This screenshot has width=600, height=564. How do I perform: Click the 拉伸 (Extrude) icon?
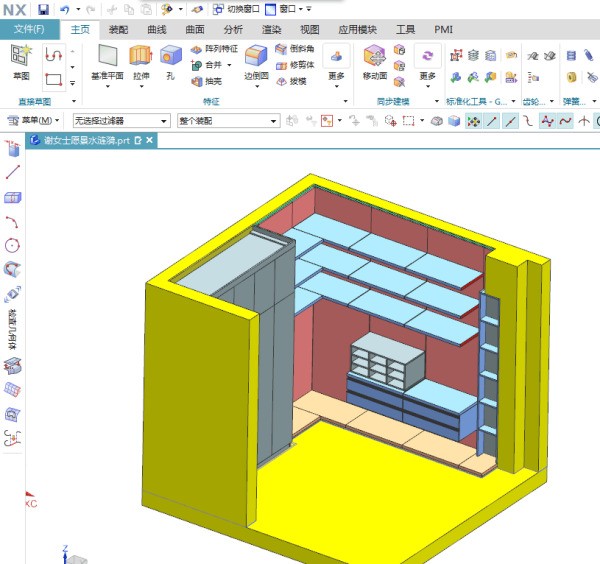pos(140,61)
